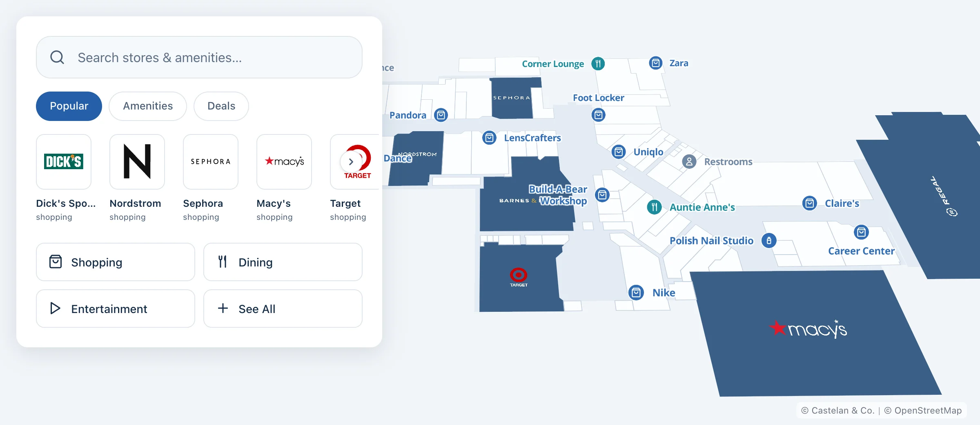Select the Uniqlo shopping pin
This screenshot has height=425, width=980.
point(619,152)
